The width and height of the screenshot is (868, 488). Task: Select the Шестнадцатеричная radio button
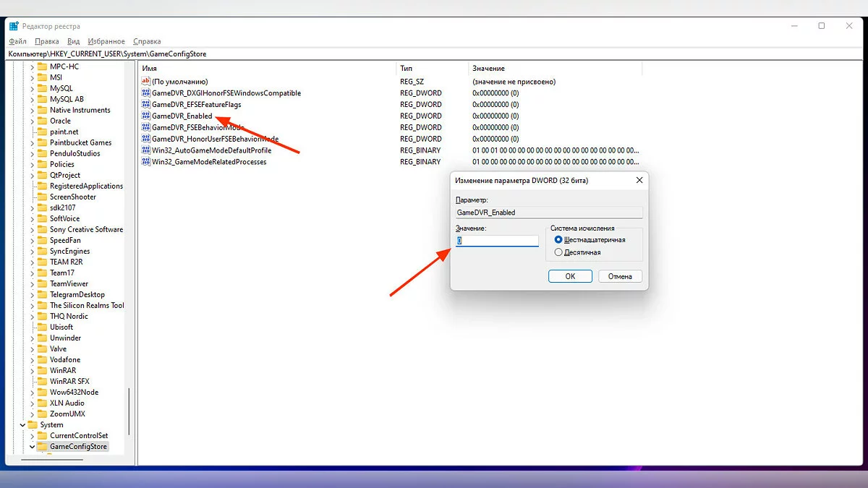558,239
